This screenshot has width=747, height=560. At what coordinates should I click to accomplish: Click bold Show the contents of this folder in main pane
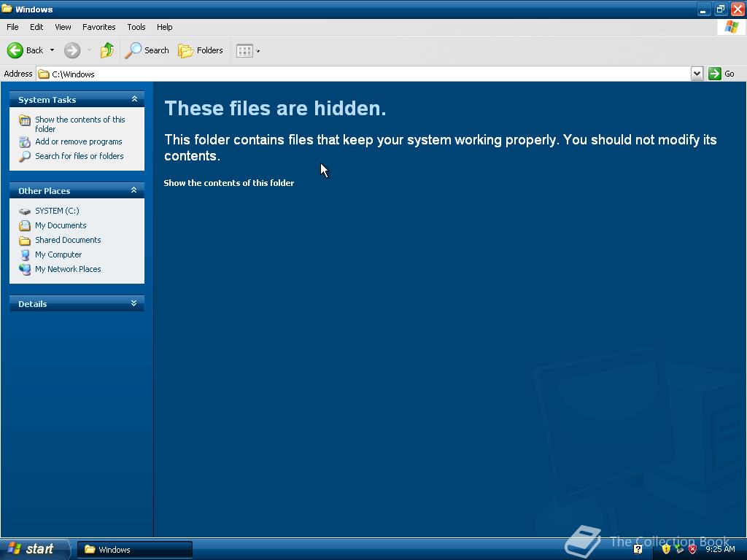point(228,183)
